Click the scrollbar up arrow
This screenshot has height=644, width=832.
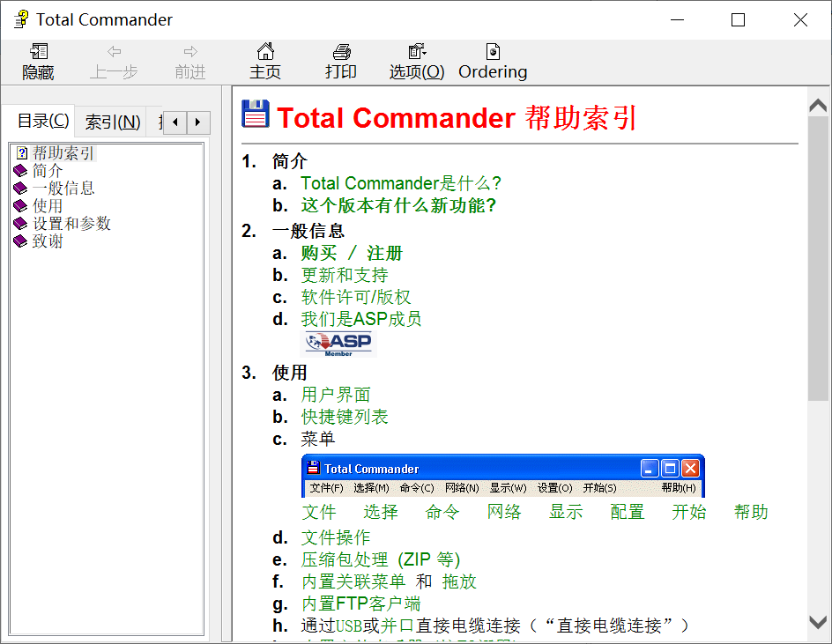click(x=818, y=105)
